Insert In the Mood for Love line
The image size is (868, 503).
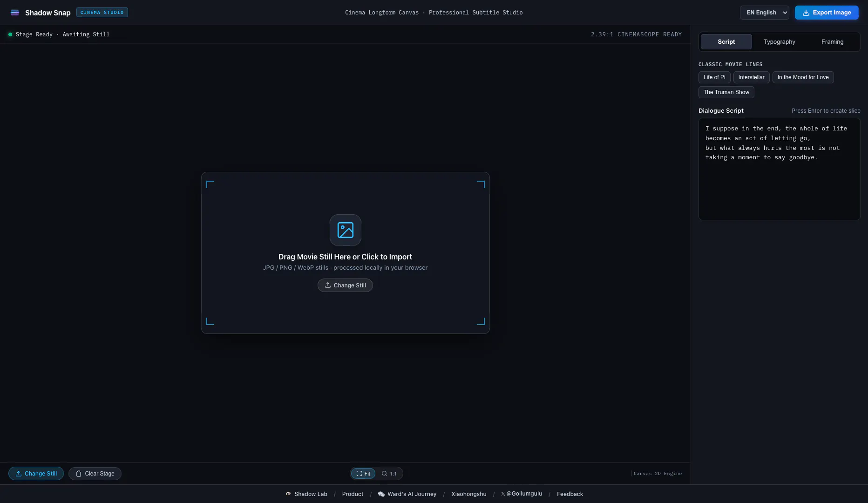[803, 77]
